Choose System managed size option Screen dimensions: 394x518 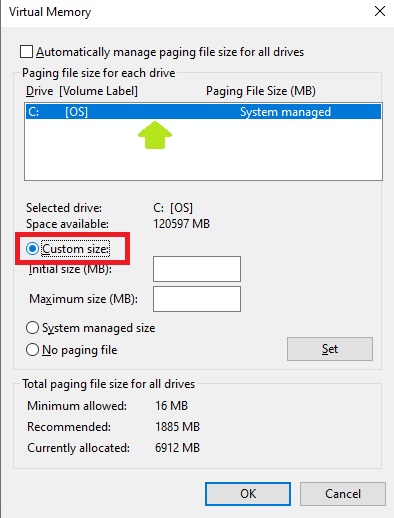click(32, 328)
